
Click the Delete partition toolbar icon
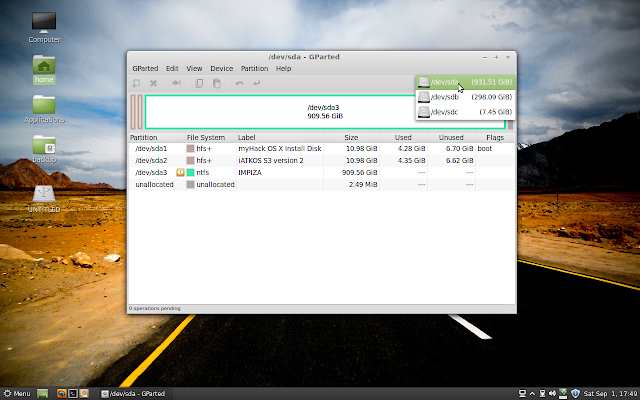pos(153,83)
